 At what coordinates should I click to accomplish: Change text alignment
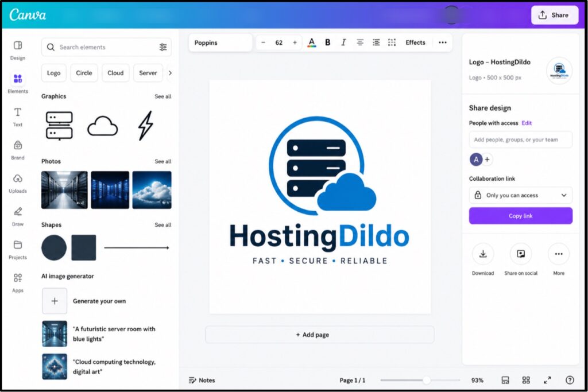click(360, 42)
